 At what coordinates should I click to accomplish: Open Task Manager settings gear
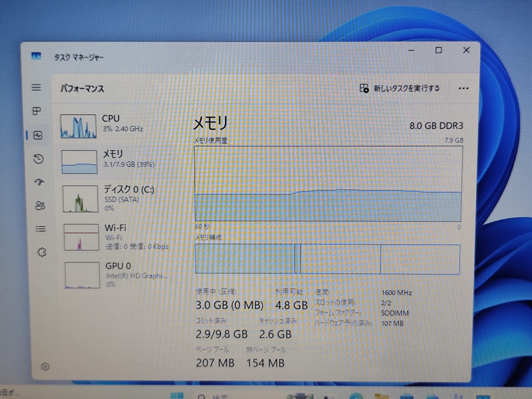[45, 367]
